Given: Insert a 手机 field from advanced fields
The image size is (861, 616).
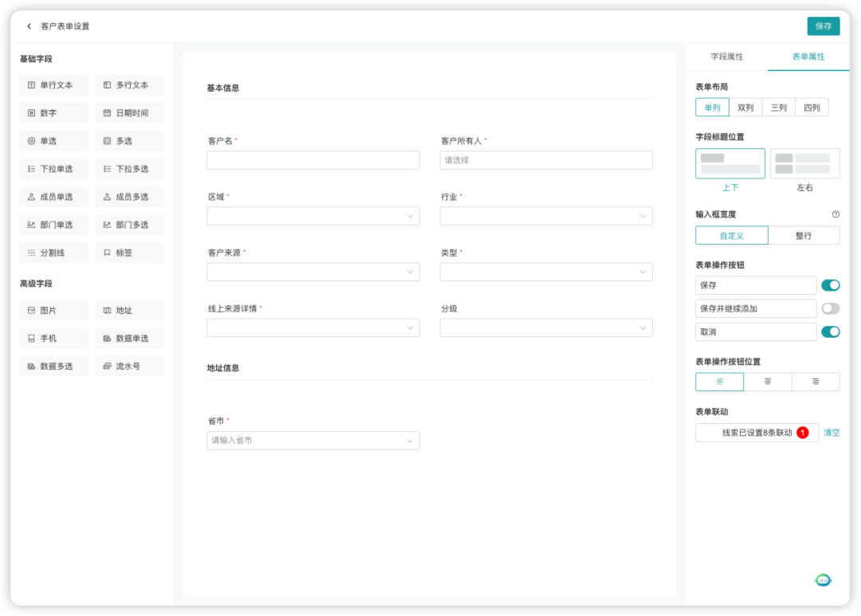Looking at the screenshot, I should coord(53,338).
